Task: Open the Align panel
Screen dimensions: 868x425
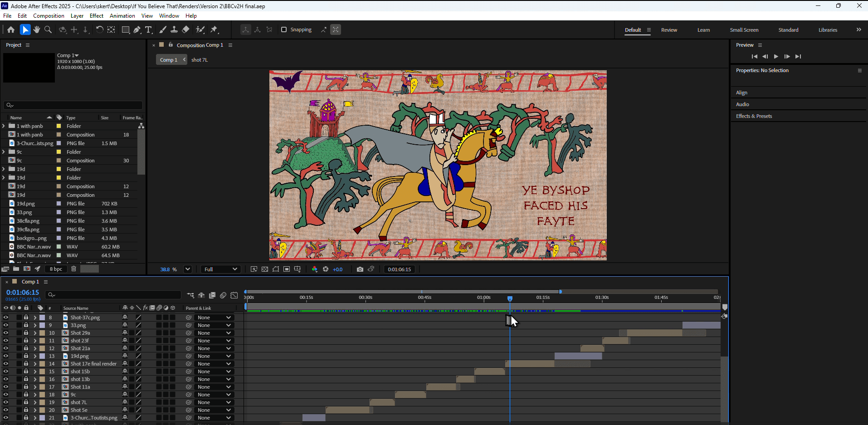Action: click(741, 93)
